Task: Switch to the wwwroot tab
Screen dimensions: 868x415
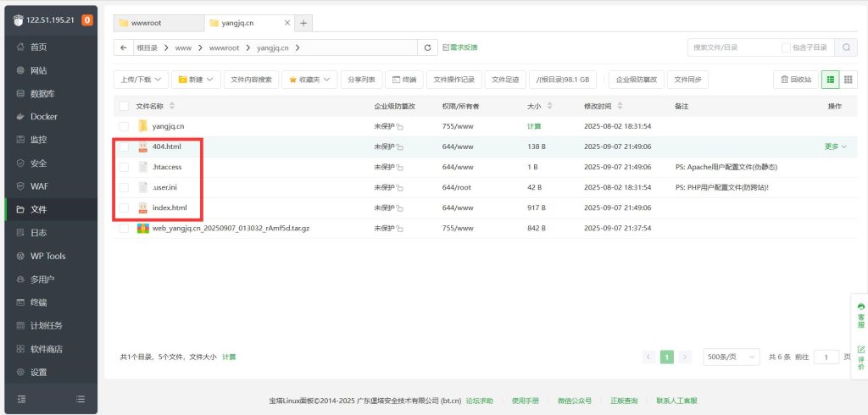Action: tap(159, 23)
